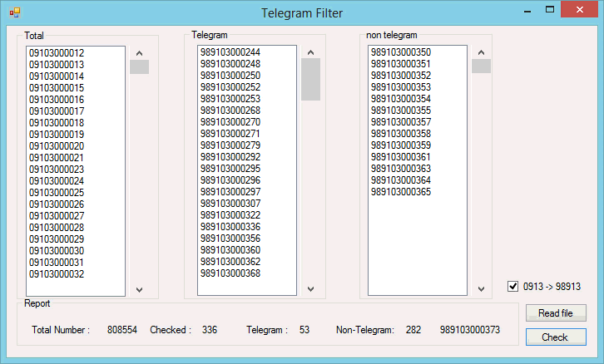Click the down arrow of the Total list scrollbar
This screenshot has height=364, width=604.
coord(140,290)
